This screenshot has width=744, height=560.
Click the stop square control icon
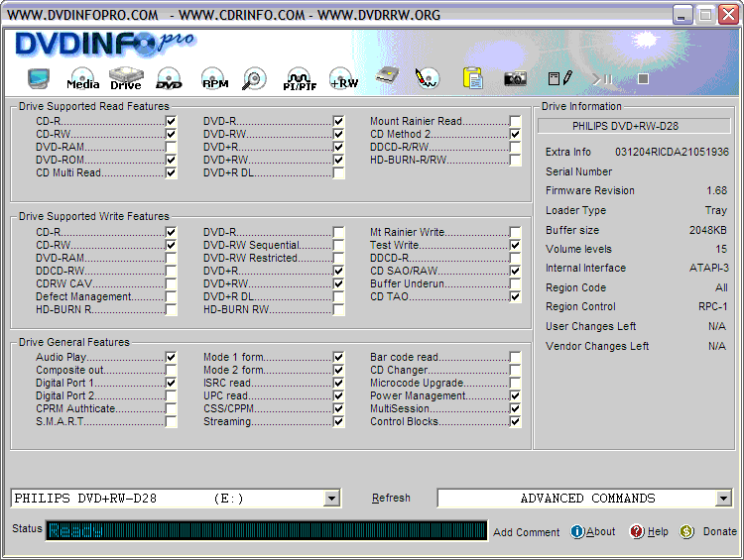643,78
